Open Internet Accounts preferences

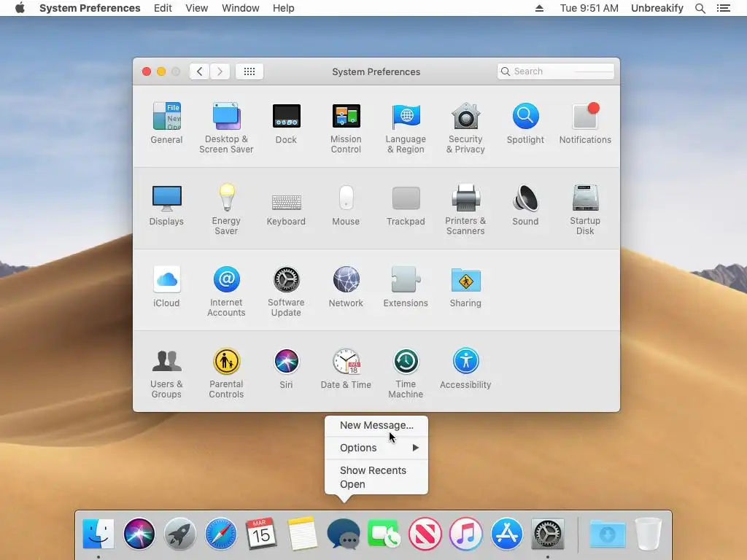pyautogui.click(x=226, y=292)
